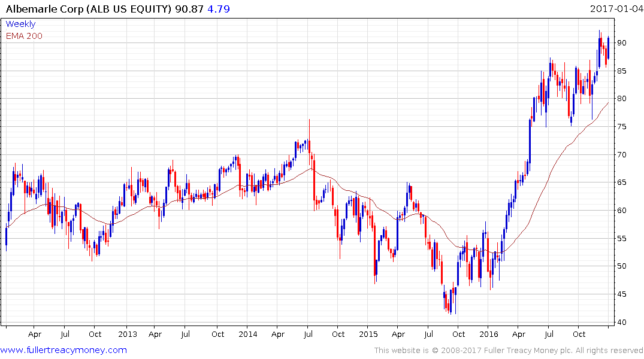Click the 2014 label on the time axis
Image resolution: width=644 pixels, height=359 pixels.
coord(247,334)
